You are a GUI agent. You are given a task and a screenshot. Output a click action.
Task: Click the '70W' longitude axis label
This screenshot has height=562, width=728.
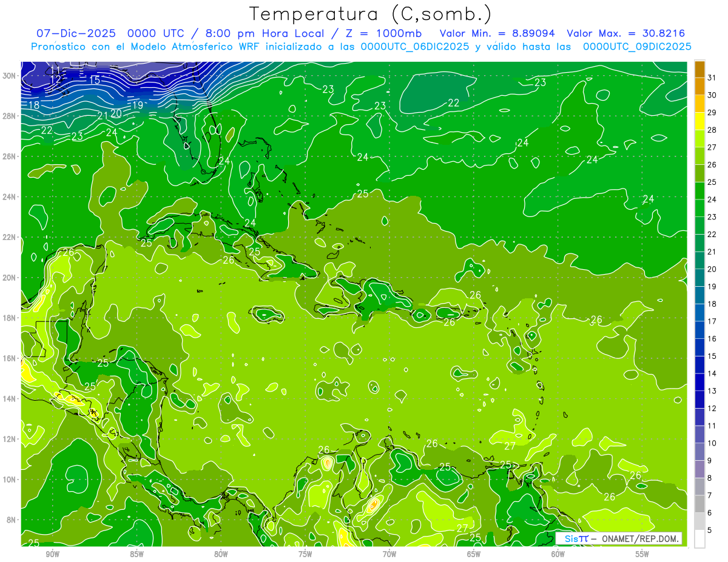click(x=389, y=554)
